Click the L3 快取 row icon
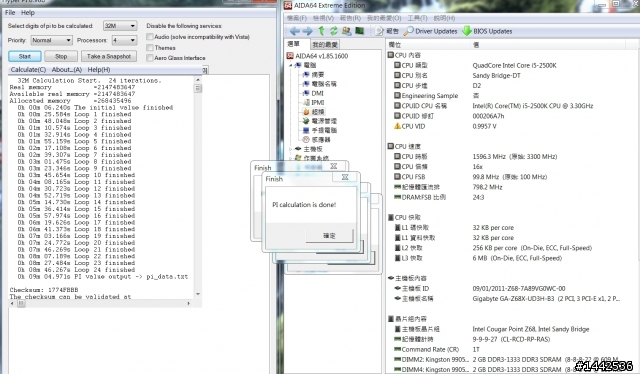Image resolution: width=640 pixels, height=374 pixels. pos(397,258)
